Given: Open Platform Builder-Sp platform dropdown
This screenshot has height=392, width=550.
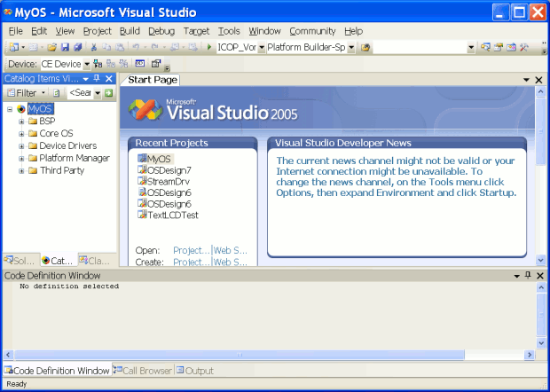Looking at the screenshot, I should click(x=351, y=47).
